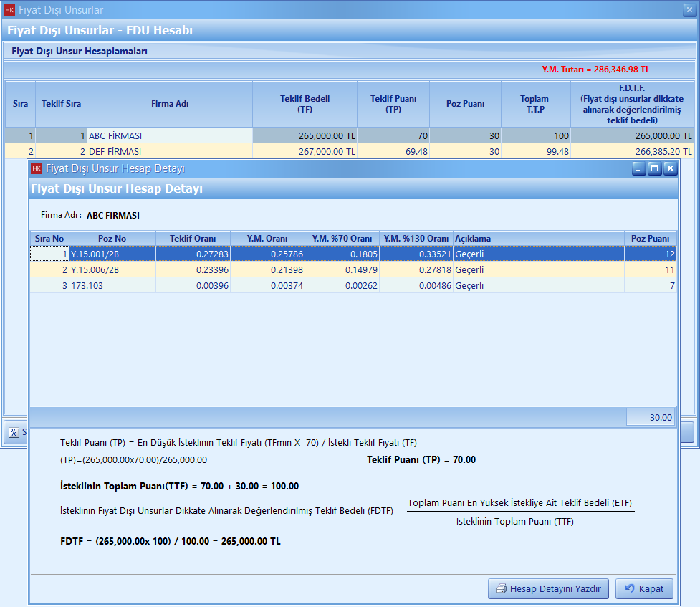The height and width of the screenshot is (607, 700).
Task: Click the Y.M. %130 Oranı column header
Action: tap(416, 239)
